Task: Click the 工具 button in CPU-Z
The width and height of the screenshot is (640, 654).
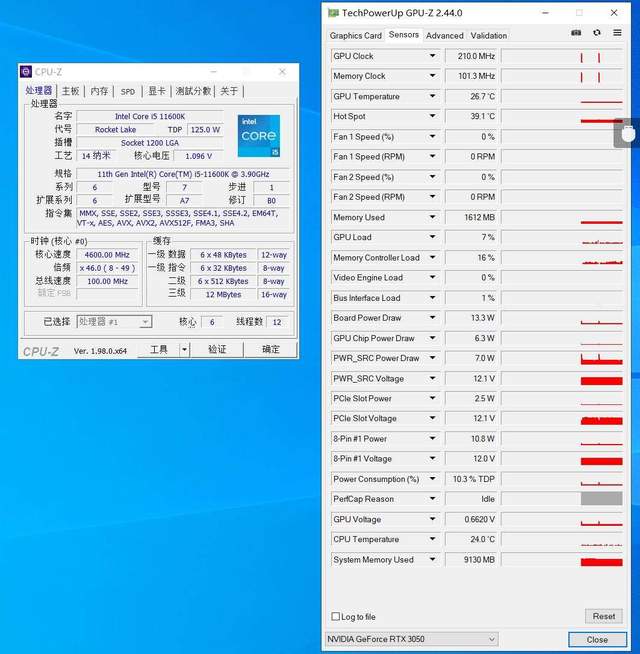Action: pyautogui.click(x=159, y=350)
